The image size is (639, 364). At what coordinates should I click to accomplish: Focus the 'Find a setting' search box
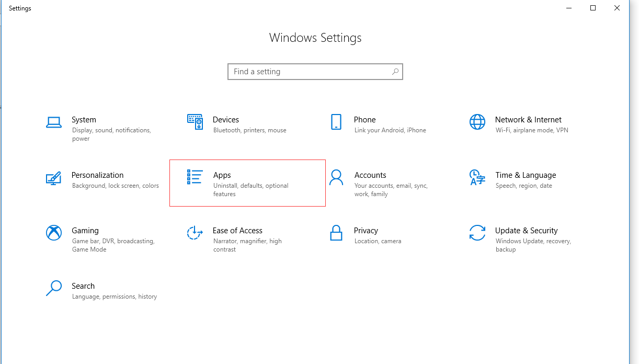pos(309,72)
